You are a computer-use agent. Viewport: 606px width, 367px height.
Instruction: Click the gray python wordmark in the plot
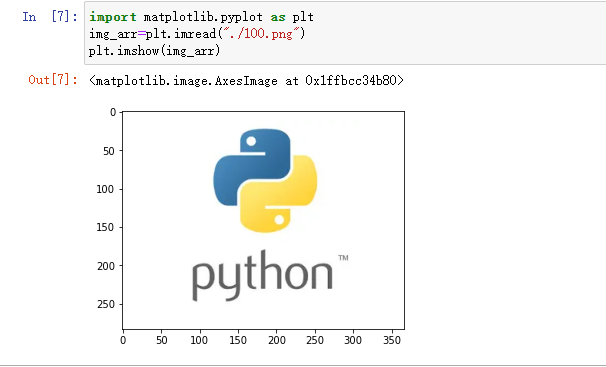(x=262, y=275)
